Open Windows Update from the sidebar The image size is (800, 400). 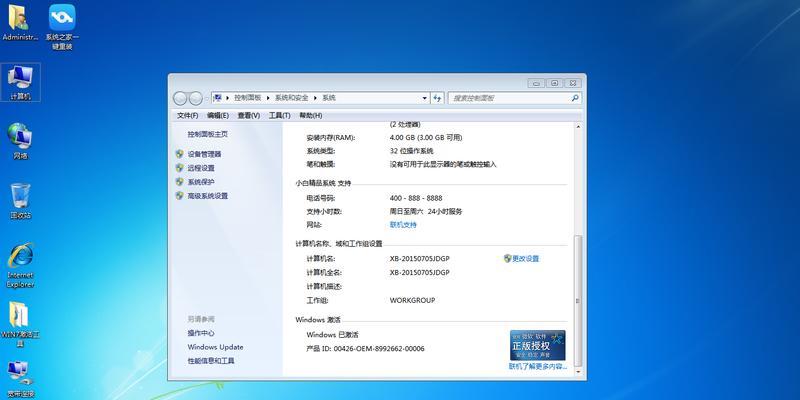pyautogui.click(x=215, y=347)
